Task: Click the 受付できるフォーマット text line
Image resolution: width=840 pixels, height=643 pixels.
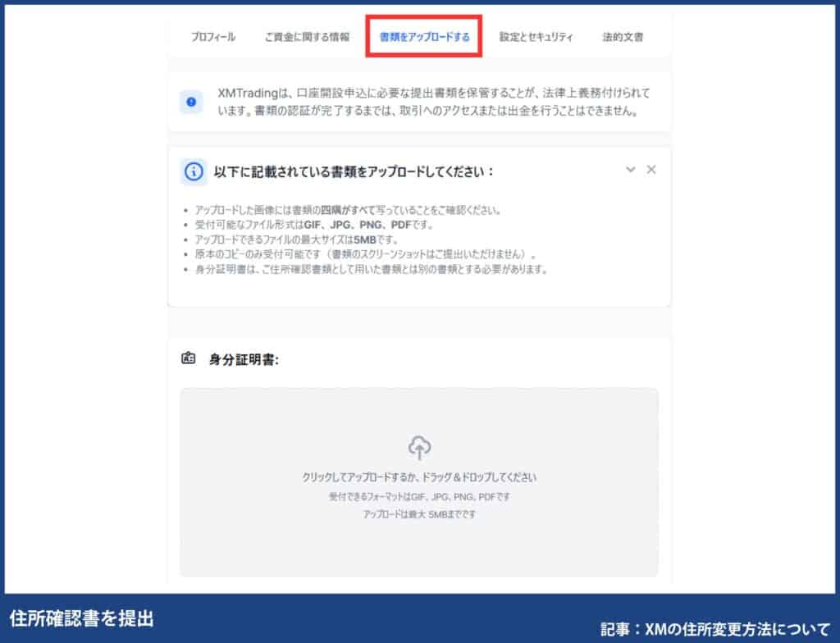Action: (x=419, y=497)
